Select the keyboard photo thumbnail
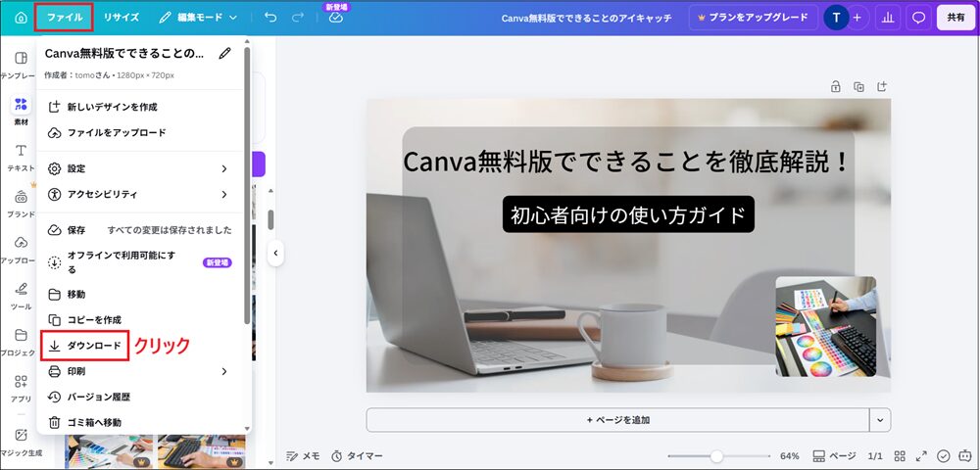 click(201, 452)
